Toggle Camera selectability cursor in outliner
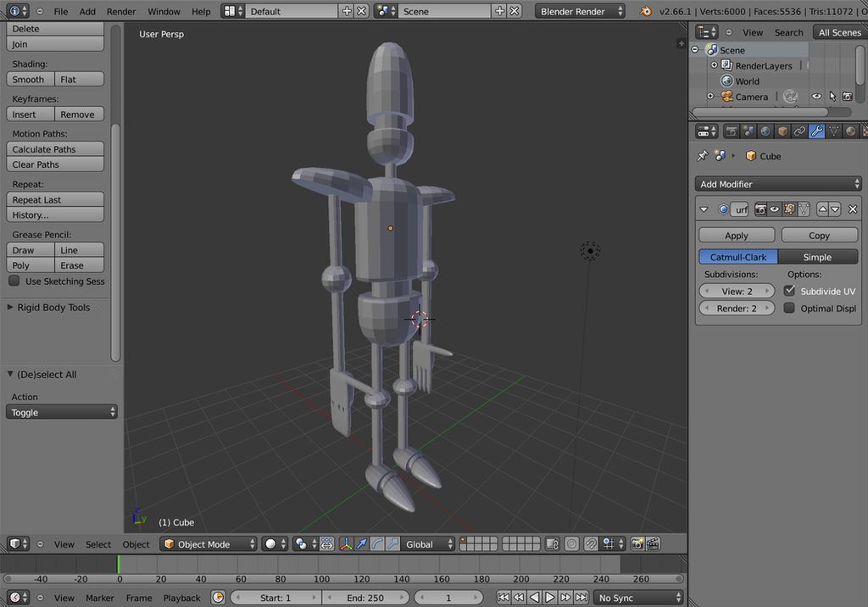 (832, 97)
